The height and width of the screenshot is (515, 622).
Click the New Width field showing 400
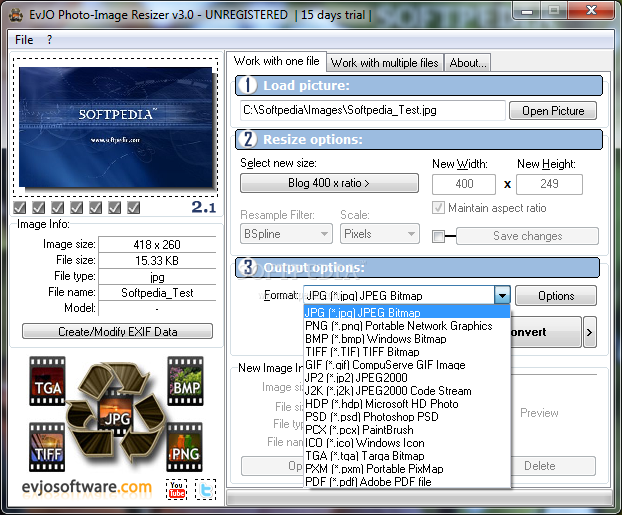pyautogui.click(x=464, y=184)
